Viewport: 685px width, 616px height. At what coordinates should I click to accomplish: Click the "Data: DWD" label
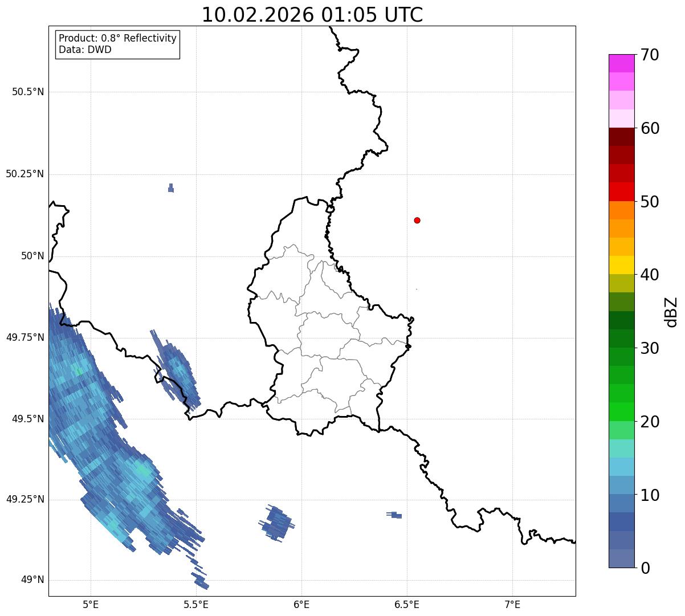(x=85, y=50)
